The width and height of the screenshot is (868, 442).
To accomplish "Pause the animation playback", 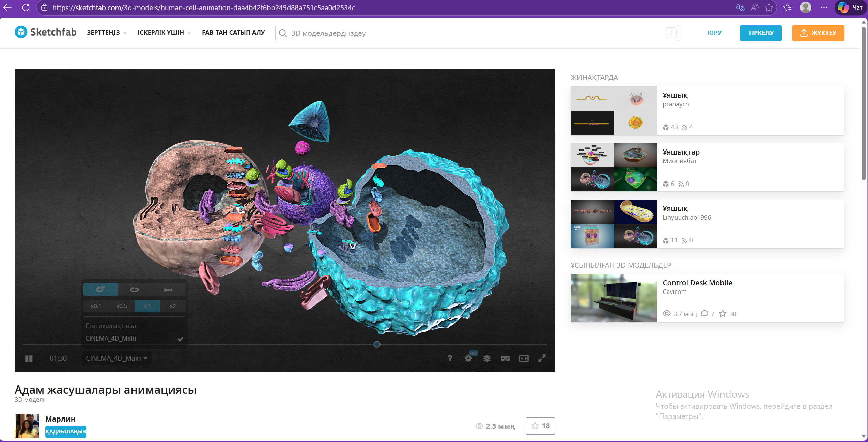I will pos(29,358).
